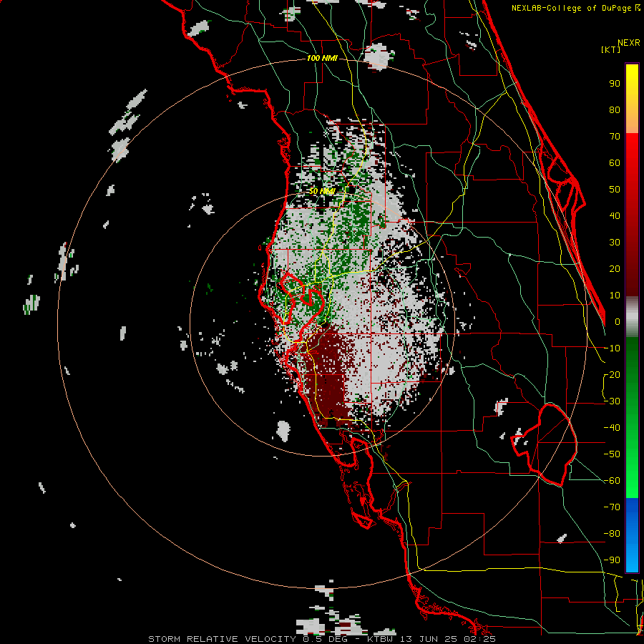Click the -50 scale value
Image resolution: width=644 pixels, height=644 pixels.
(612, 454)
